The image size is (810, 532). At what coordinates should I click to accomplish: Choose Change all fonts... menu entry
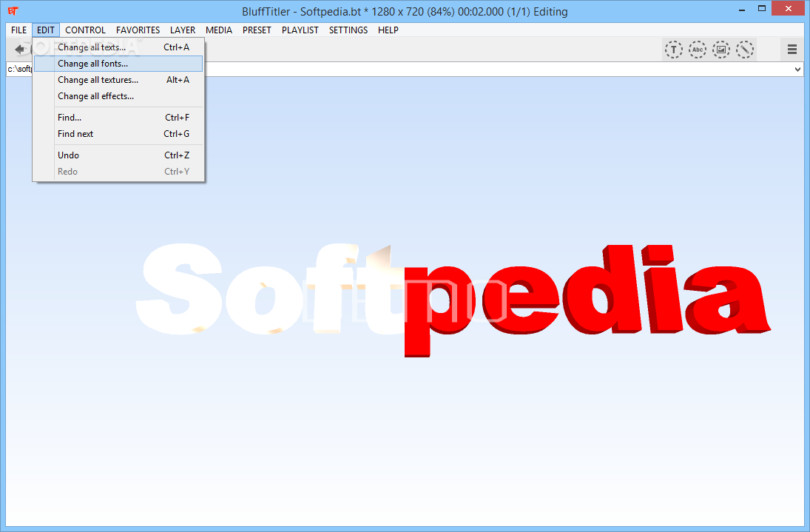pyautogui.click(x=118, y=64)
